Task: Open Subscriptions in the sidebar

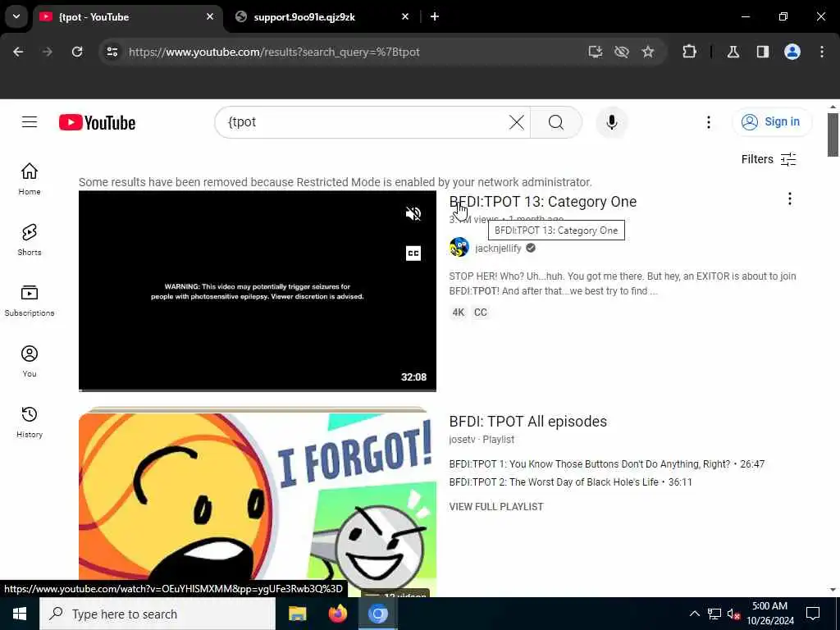Action: point(30,300)
